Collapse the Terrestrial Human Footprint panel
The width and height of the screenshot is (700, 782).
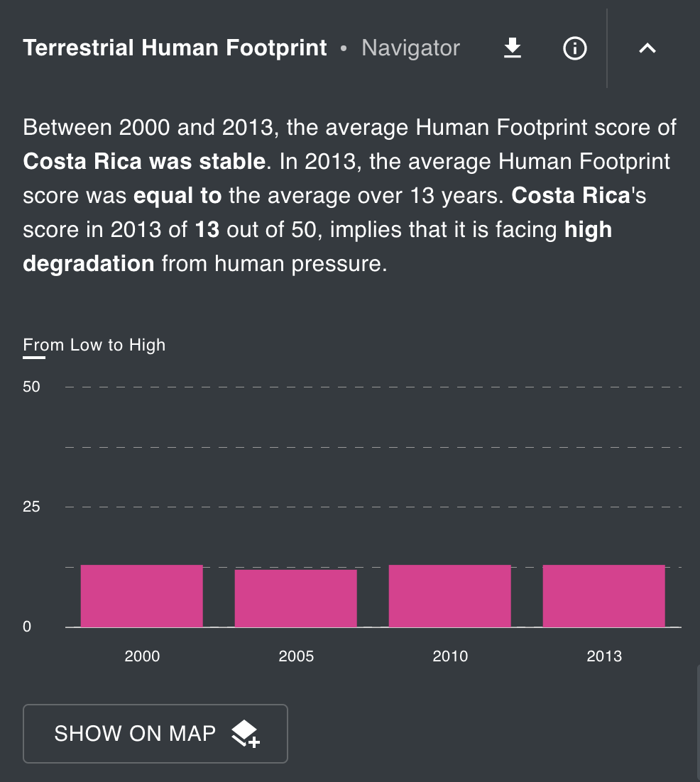(647, 48)
